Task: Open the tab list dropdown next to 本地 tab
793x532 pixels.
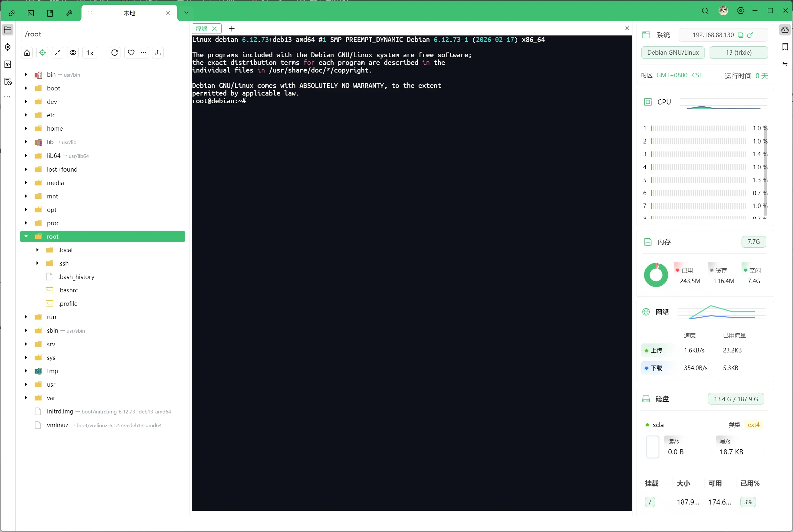Action: pos(186,13)
